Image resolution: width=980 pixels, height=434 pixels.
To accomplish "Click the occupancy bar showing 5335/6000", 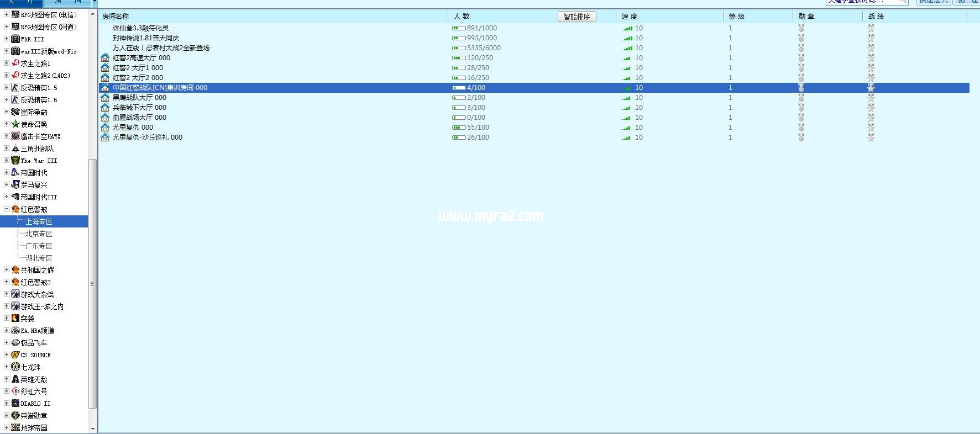I will (459, 48).
